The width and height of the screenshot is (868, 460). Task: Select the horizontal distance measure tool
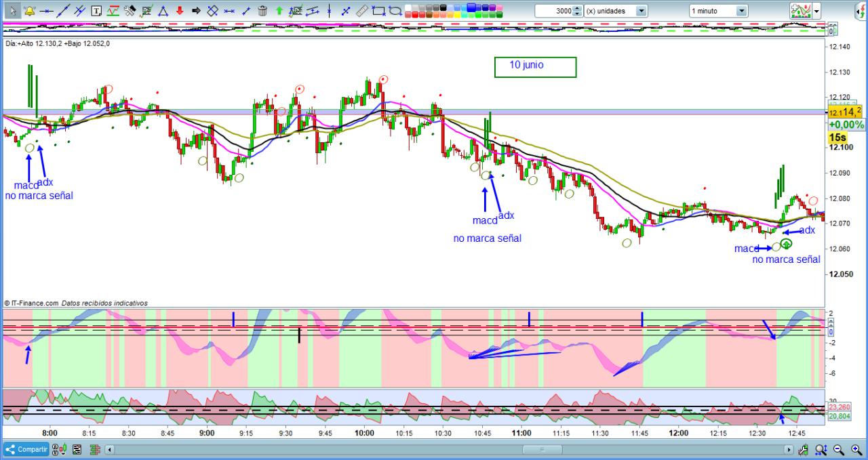pos(229,11)
